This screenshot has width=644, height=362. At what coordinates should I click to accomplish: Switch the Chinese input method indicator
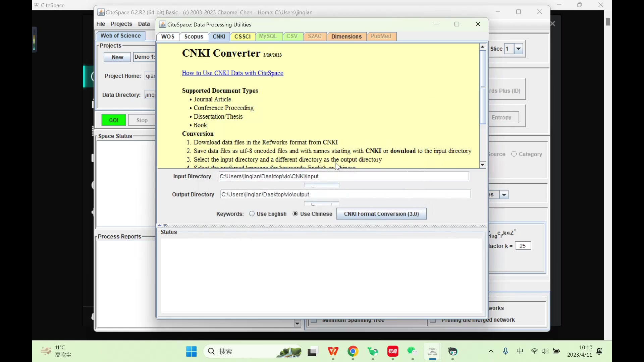520,351
